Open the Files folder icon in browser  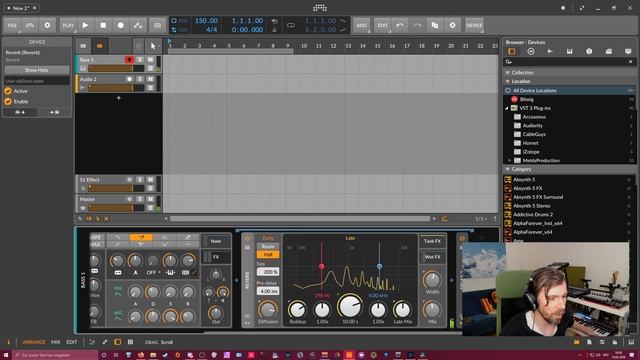609,51
